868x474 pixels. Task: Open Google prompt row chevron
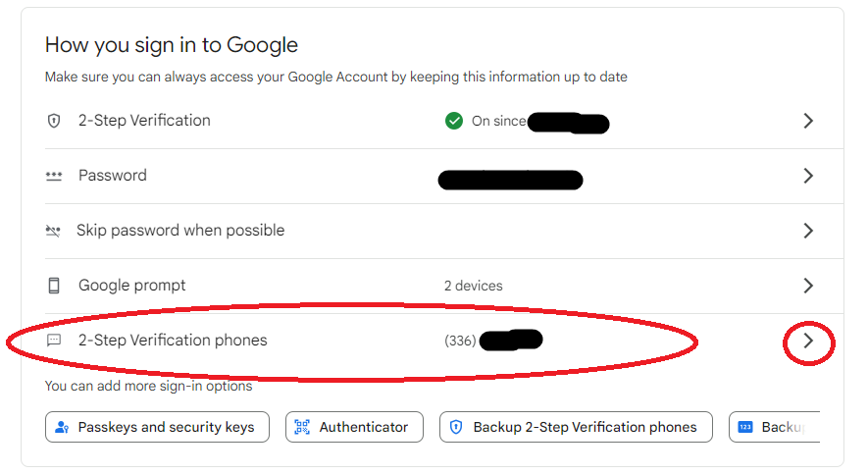click(808, 286)
